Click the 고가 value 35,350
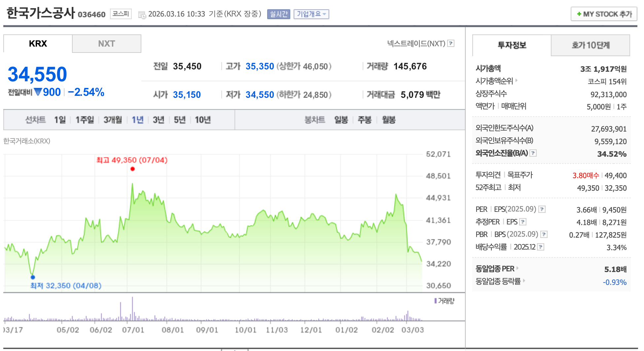This screenshot has height=351, width=644. tap(260, 66)
